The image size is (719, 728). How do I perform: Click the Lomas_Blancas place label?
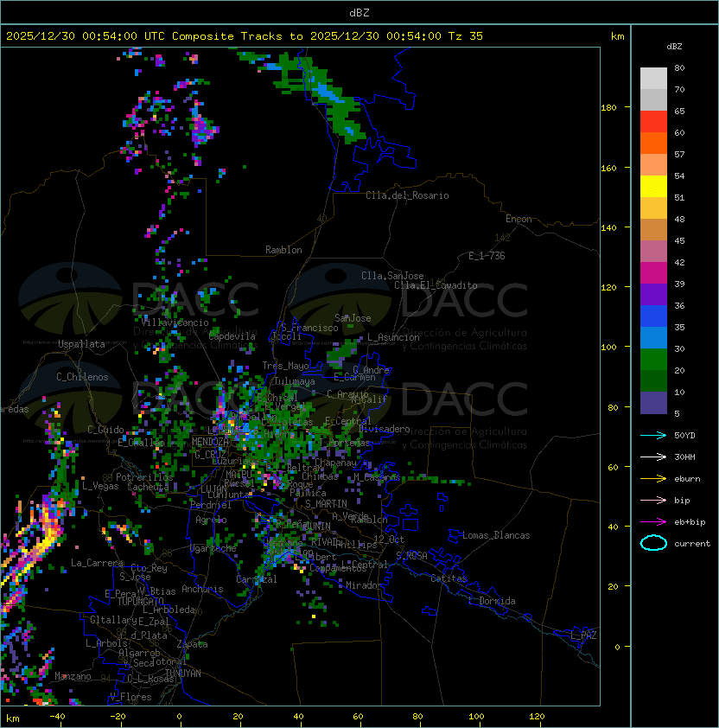496,535
